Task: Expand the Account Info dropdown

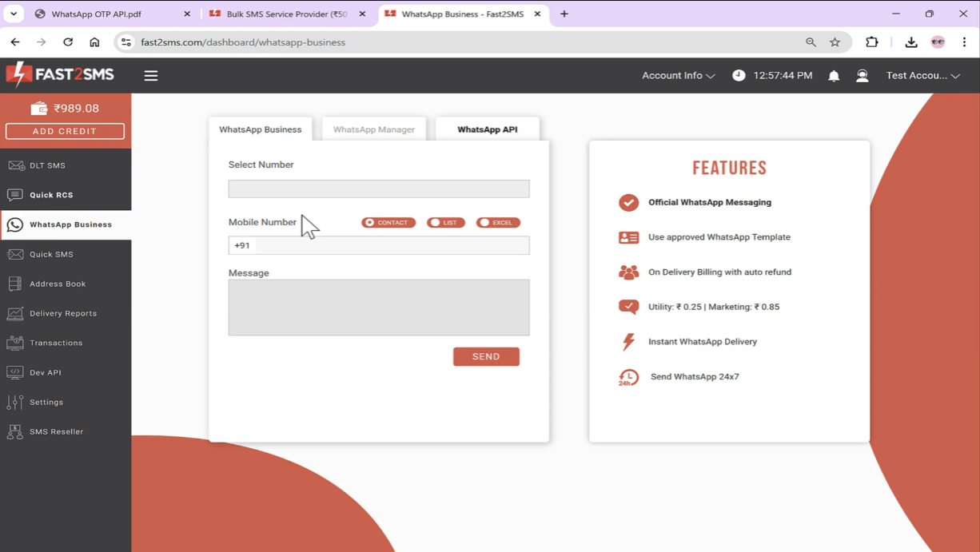Action: [678, 76]
